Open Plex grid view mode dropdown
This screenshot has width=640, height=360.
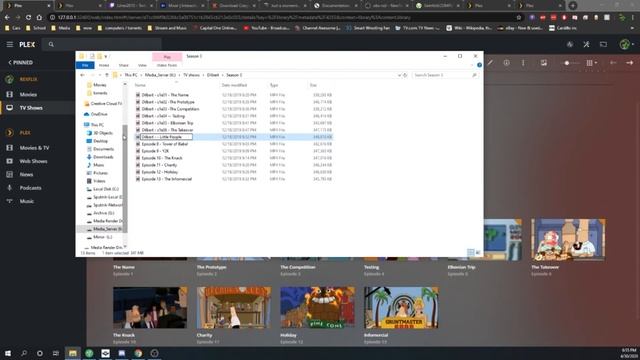[x=591, y=63]
